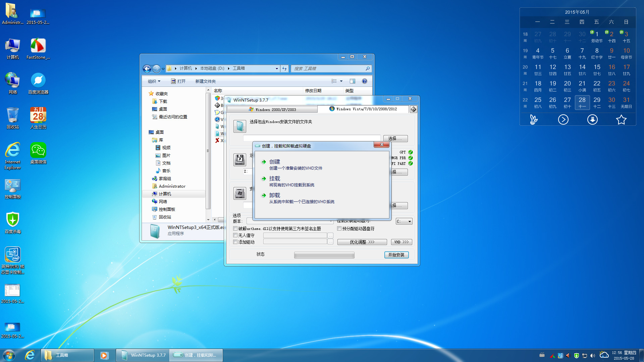Open Explorer help icon

point(365,81)
